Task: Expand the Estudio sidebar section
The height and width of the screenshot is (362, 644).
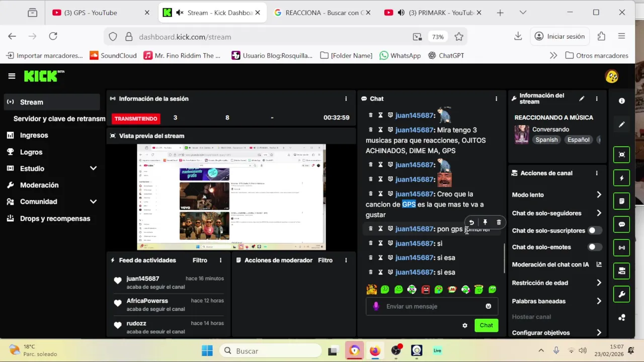Action: [93, 168]
